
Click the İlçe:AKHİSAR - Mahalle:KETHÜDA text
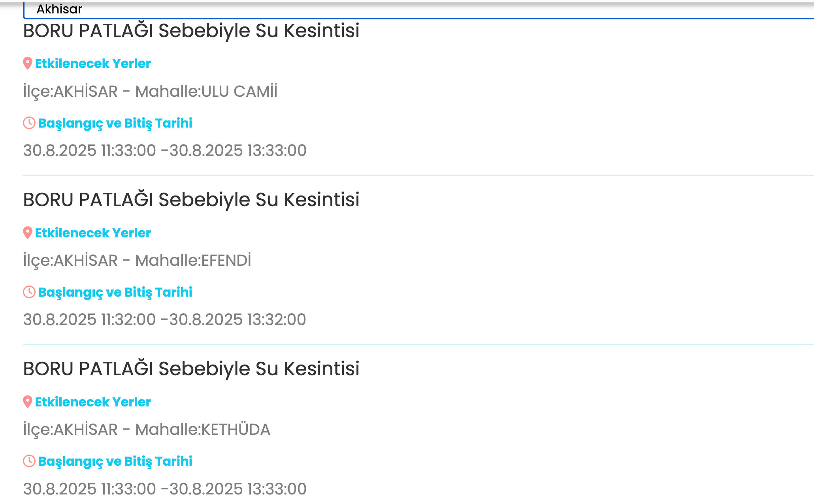(147, 430)
